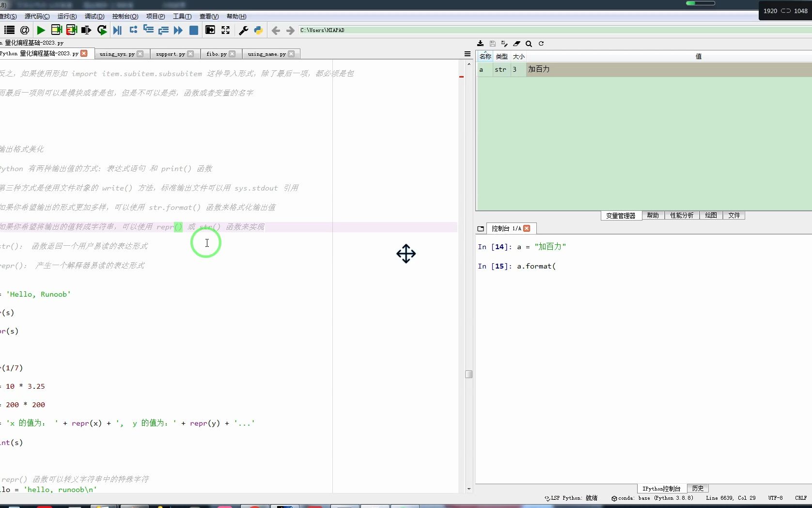Go back with left arrow icon

276,30
